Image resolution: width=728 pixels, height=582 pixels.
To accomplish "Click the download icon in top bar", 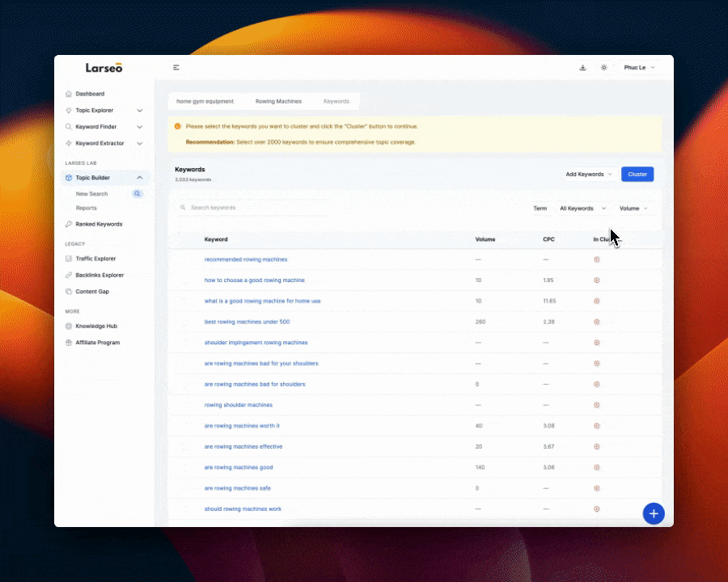I will click(x=582, y=67).
